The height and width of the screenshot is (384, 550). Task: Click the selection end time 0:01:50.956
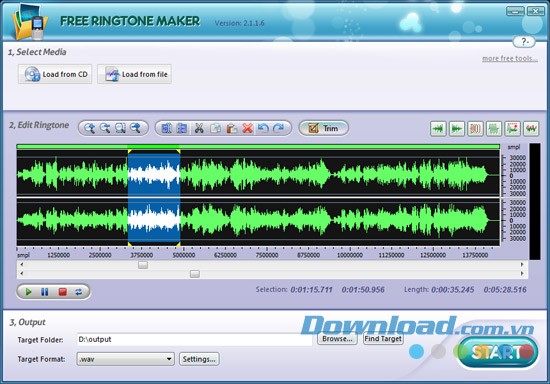tap(363, 290)
